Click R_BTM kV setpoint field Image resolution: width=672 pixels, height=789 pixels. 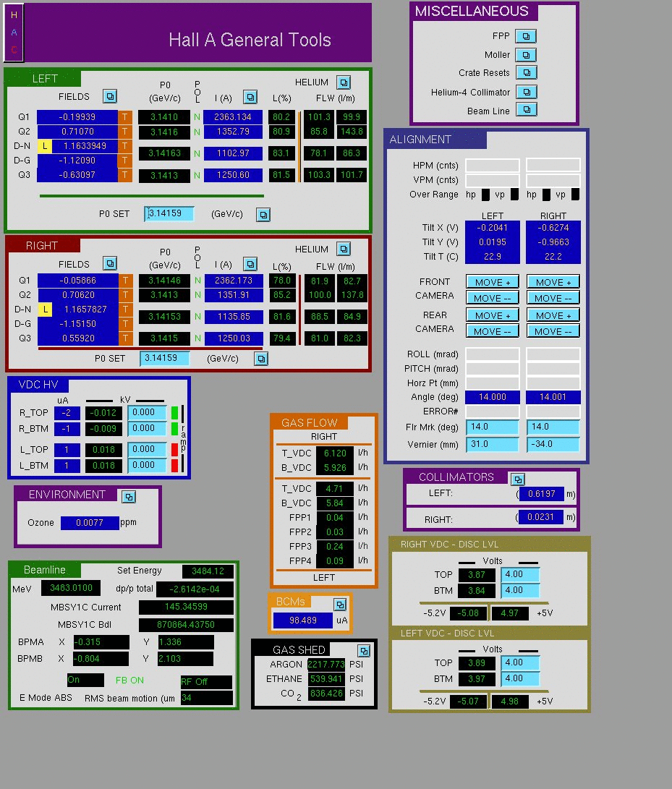pyautogui.click(x=147, y=428)
